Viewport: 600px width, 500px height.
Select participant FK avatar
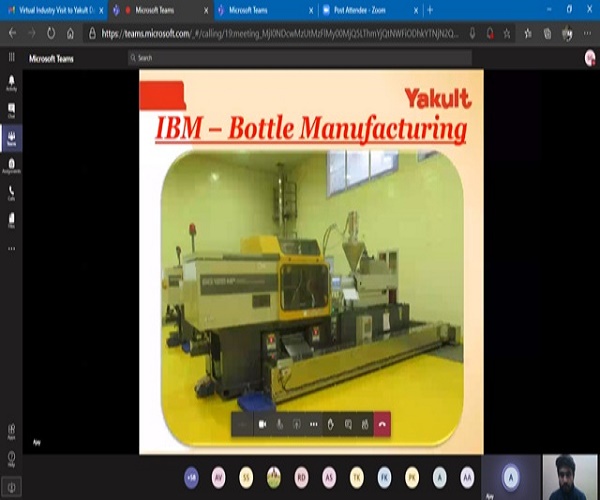pos(384,477)
